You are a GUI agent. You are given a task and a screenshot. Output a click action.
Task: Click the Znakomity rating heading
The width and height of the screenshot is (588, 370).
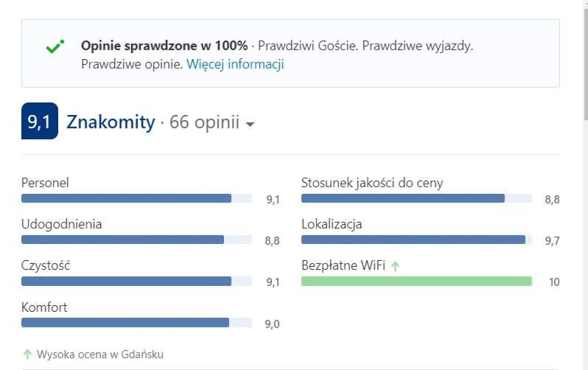click(x=111, y=122)
